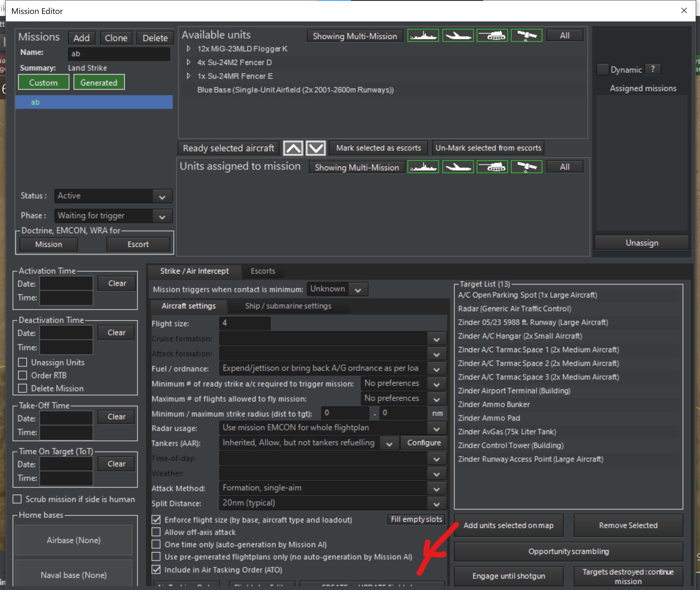The width and height of the screenshot is (700, 590).
Task: Switch to the Escorts tab
Action: 263,271
